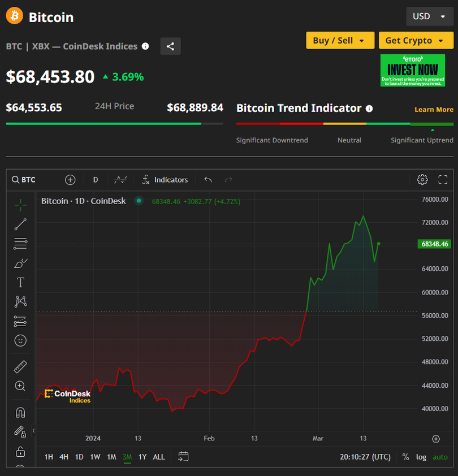
Task: Toggle the auto scale option
Action: (439, 457)
